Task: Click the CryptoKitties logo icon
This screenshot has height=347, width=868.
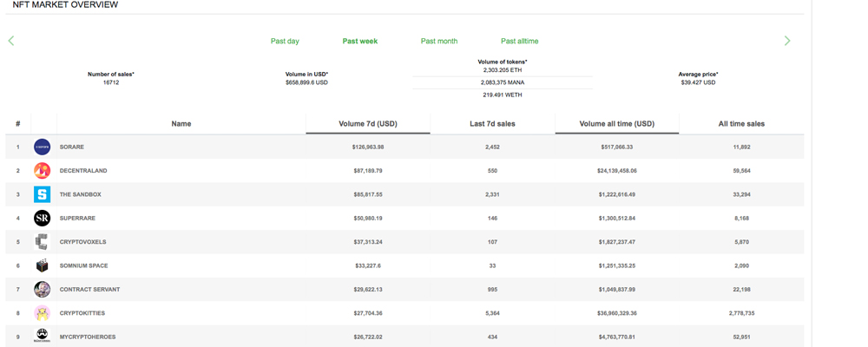Action: 42,313
